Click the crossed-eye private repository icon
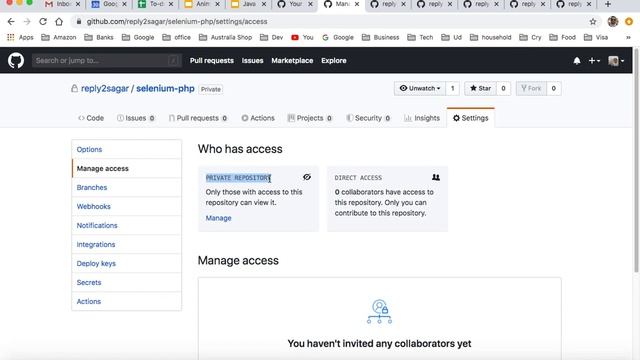640x360 pixels. point(307,177)
